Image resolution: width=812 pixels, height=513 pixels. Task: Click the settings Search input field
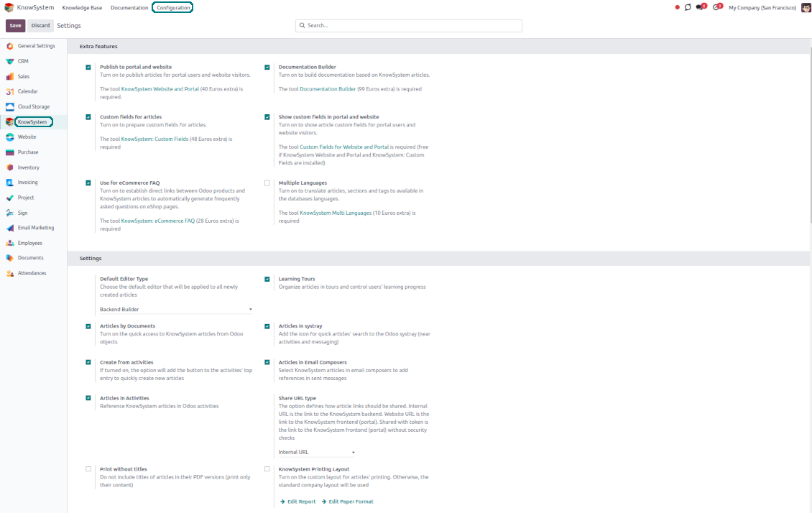click(x=410, y=26)
